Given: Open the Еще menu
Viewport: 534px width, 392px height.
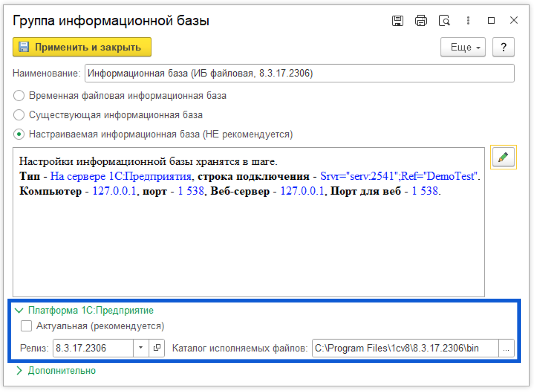Looking at the screenshot, I should click(x=463, y=47).
